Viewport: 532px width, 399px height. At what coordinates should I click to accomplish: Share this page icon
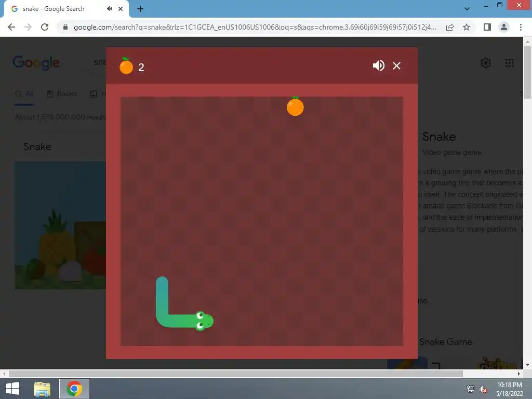pyautogui.click(x=450, y=27)
